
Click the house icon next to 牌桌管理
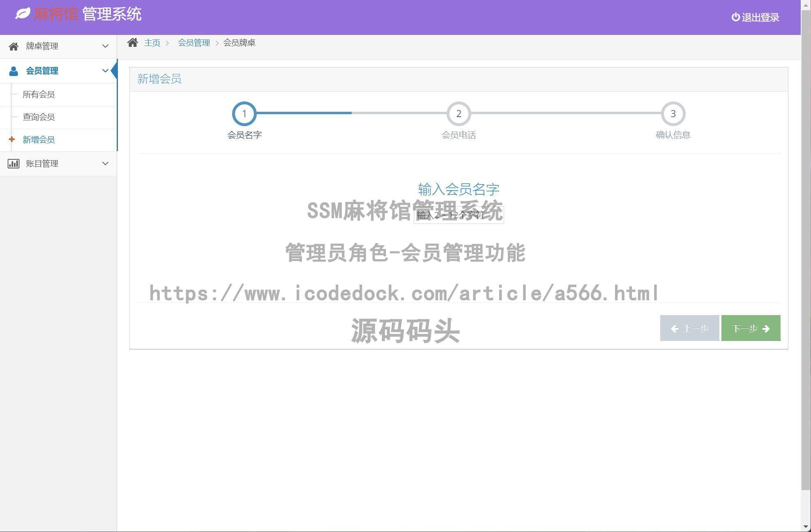14,46
